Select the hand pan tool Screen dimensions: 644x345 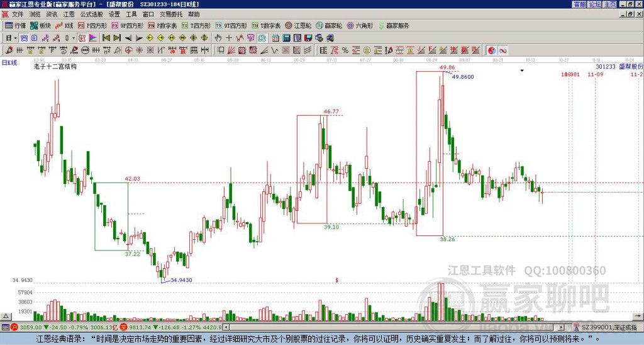click(x=218, y=38)
